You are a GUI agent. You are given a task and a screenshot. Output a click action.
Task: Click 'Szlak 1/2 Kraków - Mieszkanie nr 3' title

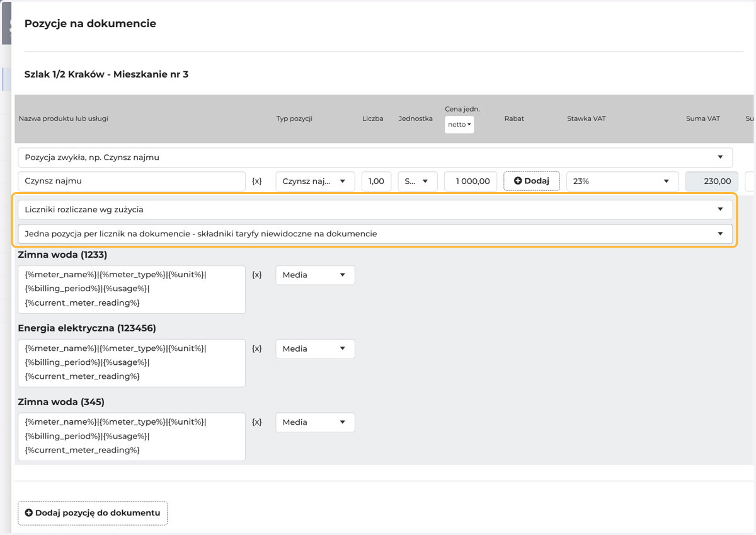[106, 74]
